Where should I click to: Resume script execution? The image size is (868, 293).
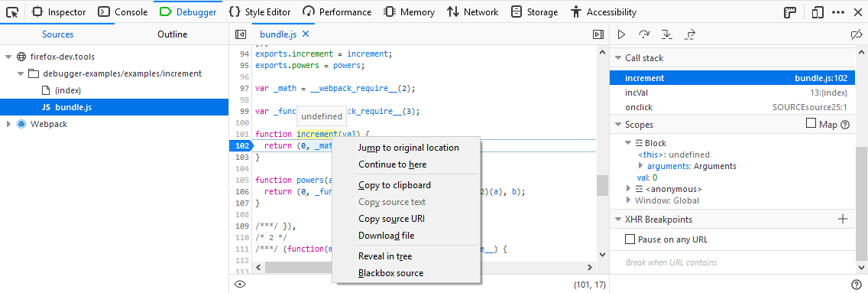point(622,34)
